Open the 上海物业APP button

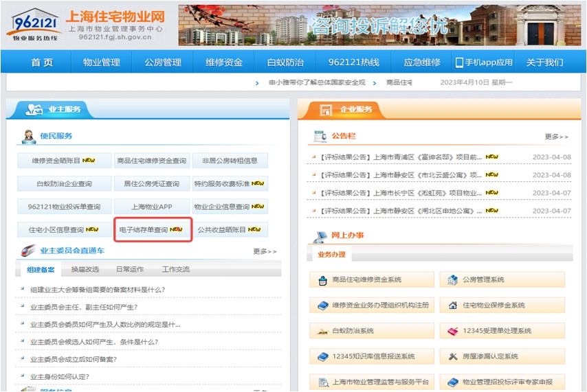tap(152, 207)
